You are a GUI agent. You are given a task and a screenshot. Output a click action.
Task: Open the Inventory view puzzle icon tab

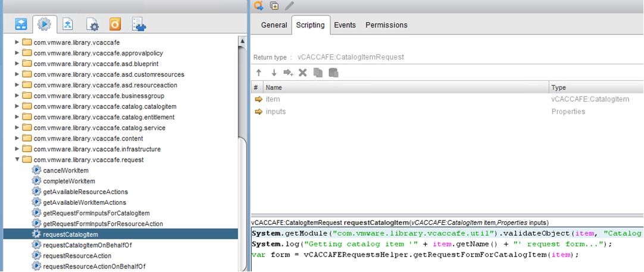tap(139, 24)
